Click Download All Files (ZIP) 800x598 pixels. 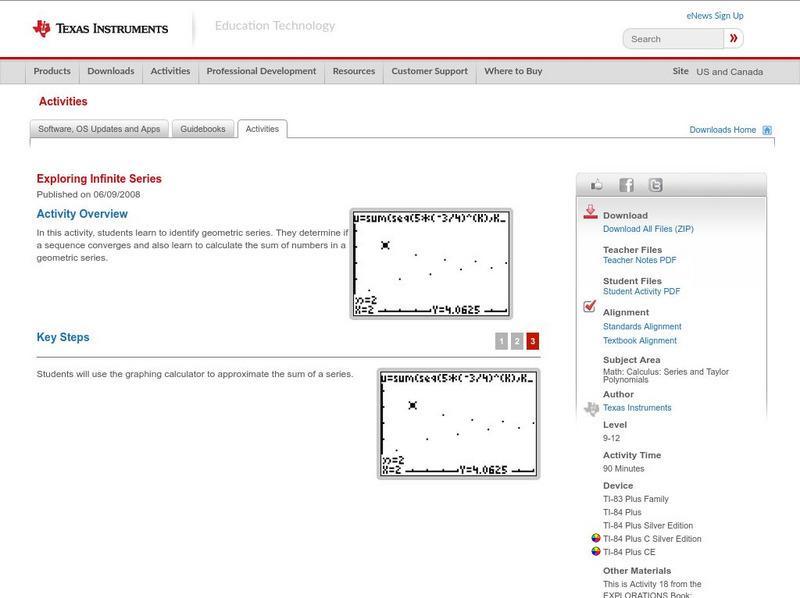648,229
